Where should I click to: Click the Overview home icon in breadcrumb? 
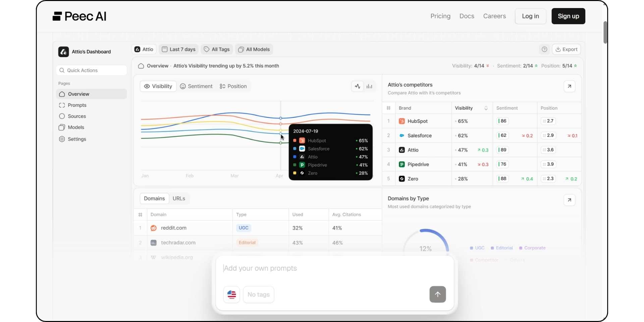pyautogui.click(x=141, y=66)
